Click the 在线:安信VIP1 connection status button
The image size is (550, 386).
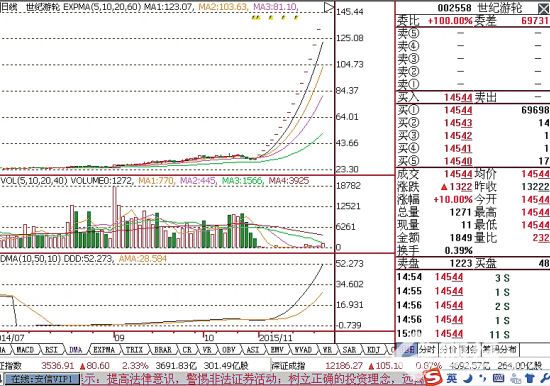click(41, 379)
